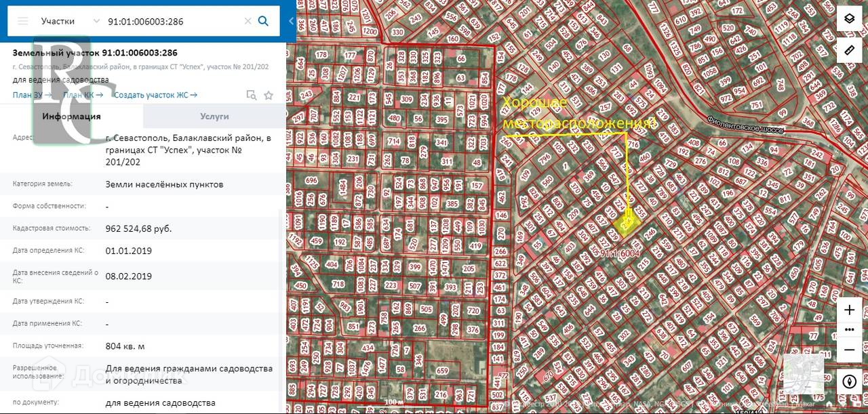Zoom in the map with plus
This screenshot has width=868, height=414.
(x=849, y=310)
